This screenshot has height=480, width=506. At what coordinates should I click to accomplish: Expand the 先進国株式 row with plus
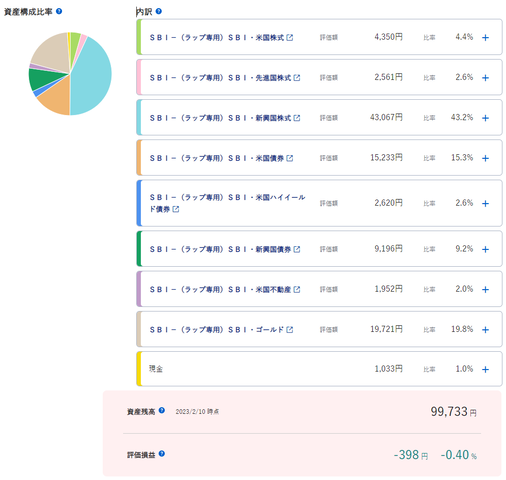[x=485, y=78]
